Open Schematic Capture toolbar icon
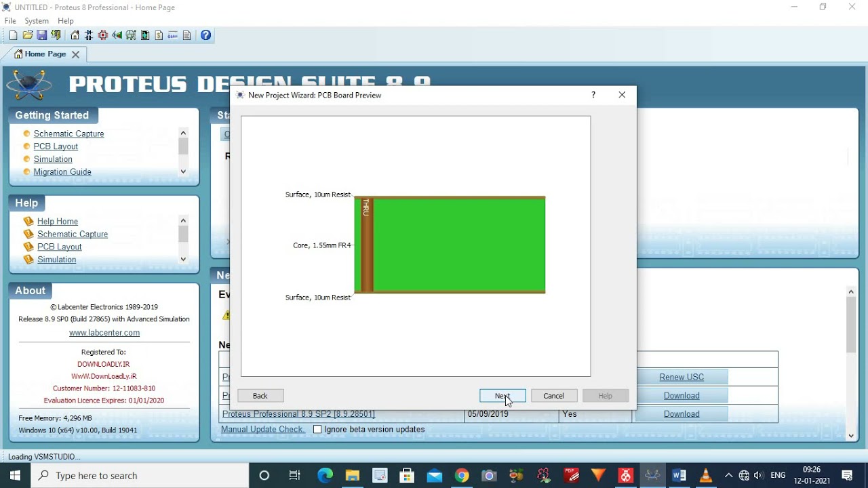The image size is (868, 488). click(89, 35)
